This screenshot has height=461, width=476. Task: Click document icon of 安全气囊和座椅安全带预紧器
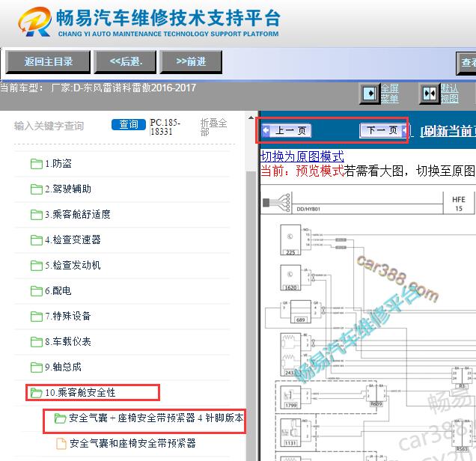[x=61, y=443]
